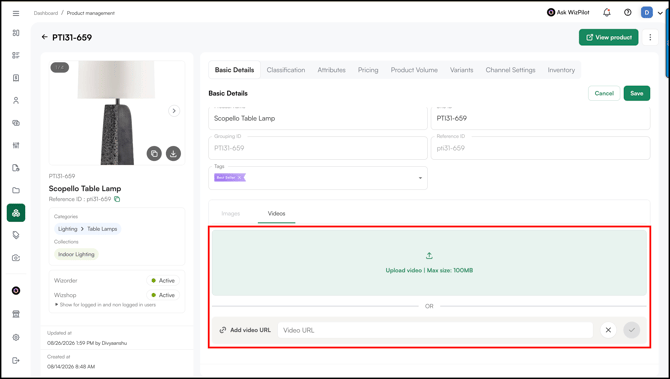Focus the Video URL input field
Image resolution: width=670 pixels, height=379 pixels.
pos(435,330)
